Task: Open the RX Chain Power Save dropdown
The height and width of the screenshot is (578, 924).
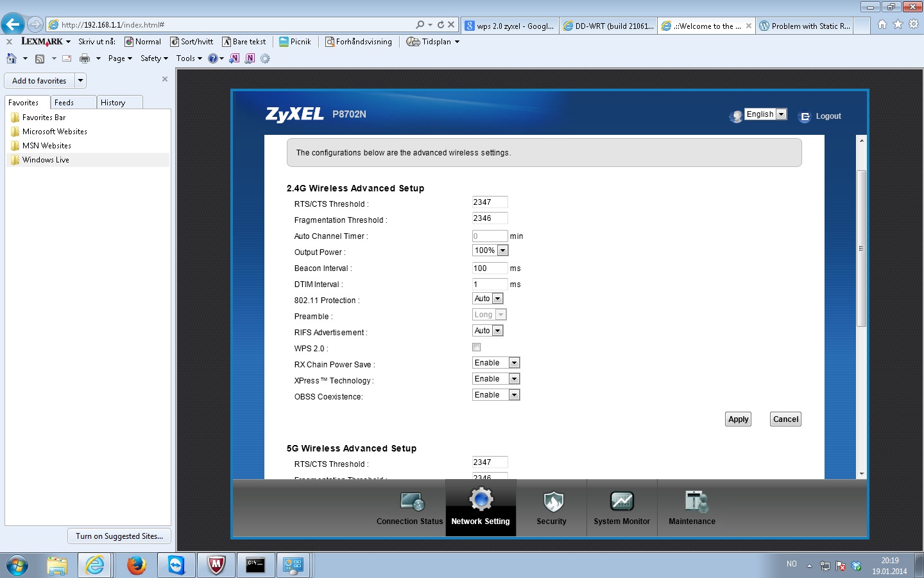Action: coord(496,363)
